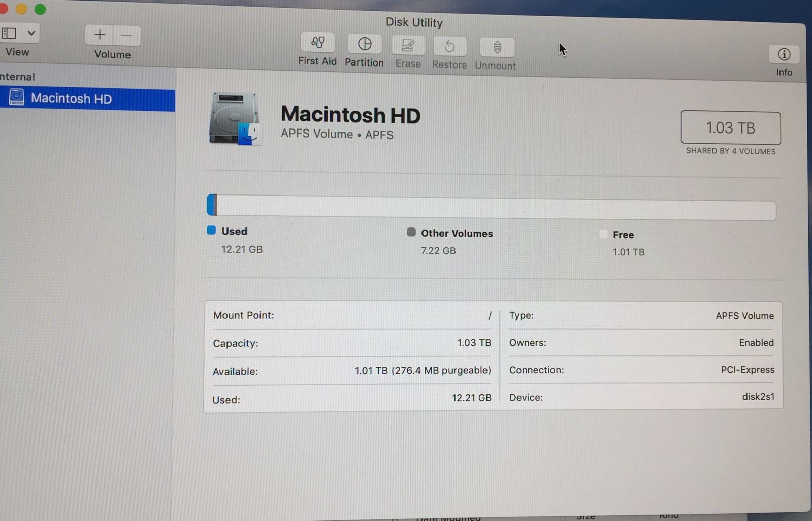Open the Partition tool
The image size is (812, 521).
365,44
